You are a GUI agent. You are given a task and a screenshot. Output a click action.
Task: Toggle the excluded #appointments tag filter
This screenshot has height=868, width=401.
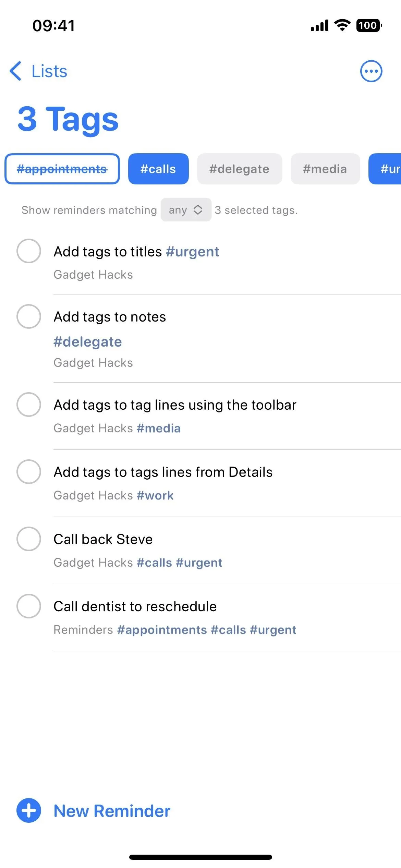[x=62, y=169]
